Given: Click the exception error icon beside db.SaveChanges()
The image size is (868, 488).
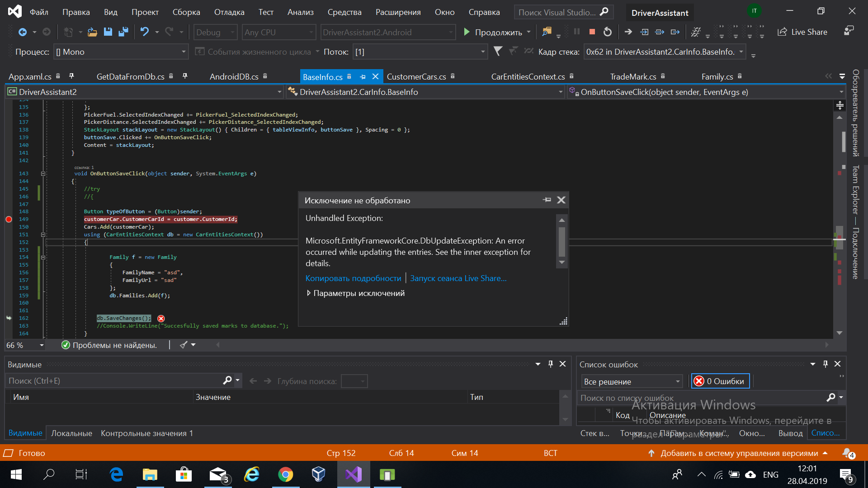Looking at the screenshot, I should pyautogui.click(x=161, y=319).
